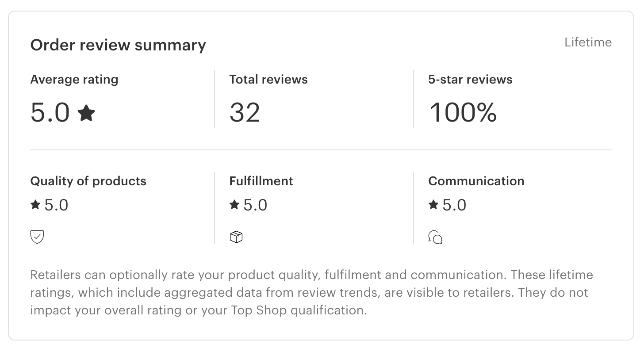Click the Average rating label
Viewport: 644px width, 352px height.
tap(74, 80)
